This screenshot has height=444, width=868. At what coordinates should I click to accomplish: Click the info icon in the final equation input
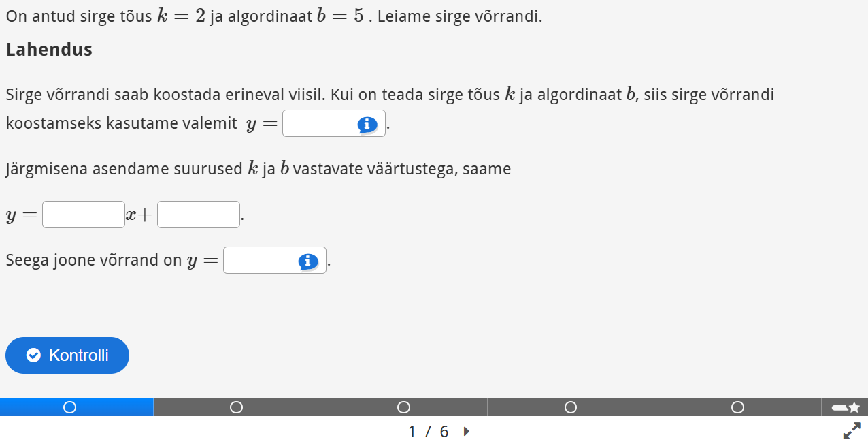[x=308, y=261]
